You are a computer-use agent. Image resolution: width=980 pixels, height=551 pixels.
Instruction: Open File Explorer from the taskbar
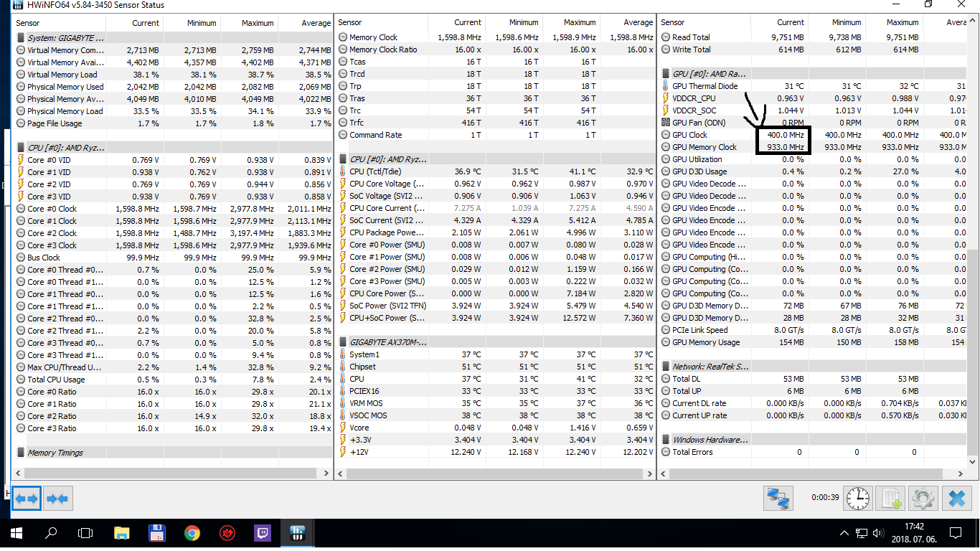[x=121, y=533]
